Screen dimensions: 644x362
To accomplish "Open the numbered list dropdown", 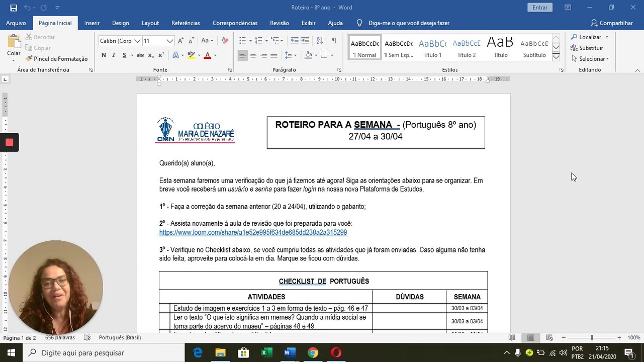I will [x=265, y=41].
